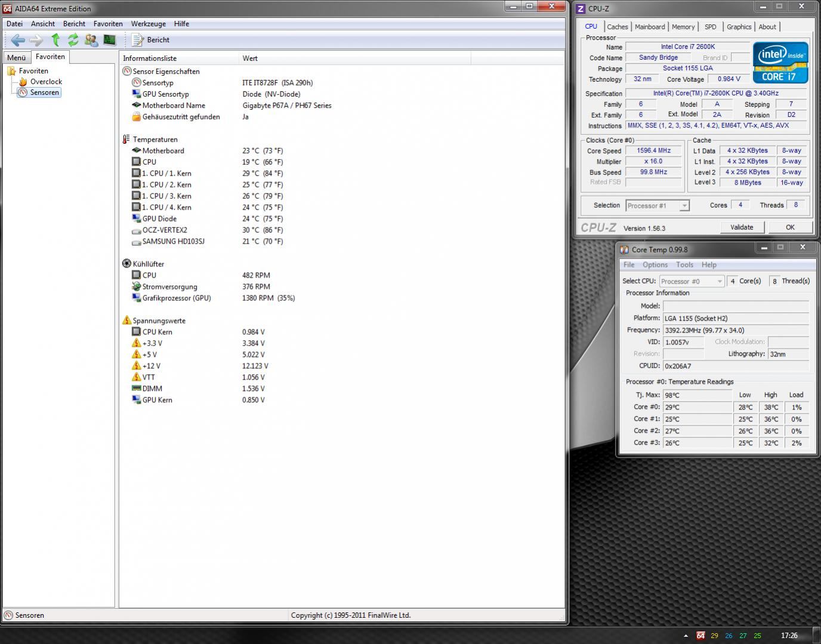The image size is (821, 644).
Task: Click the OK button in CPU-Z
Action: pyautogui.click(x=790, y=227)
